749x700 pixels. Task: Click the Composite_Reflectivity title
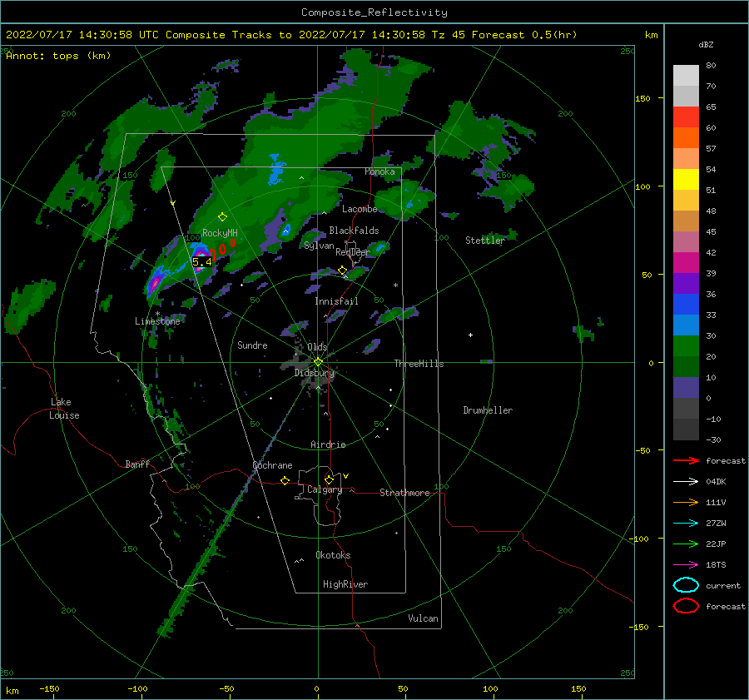tap(374, 12)
